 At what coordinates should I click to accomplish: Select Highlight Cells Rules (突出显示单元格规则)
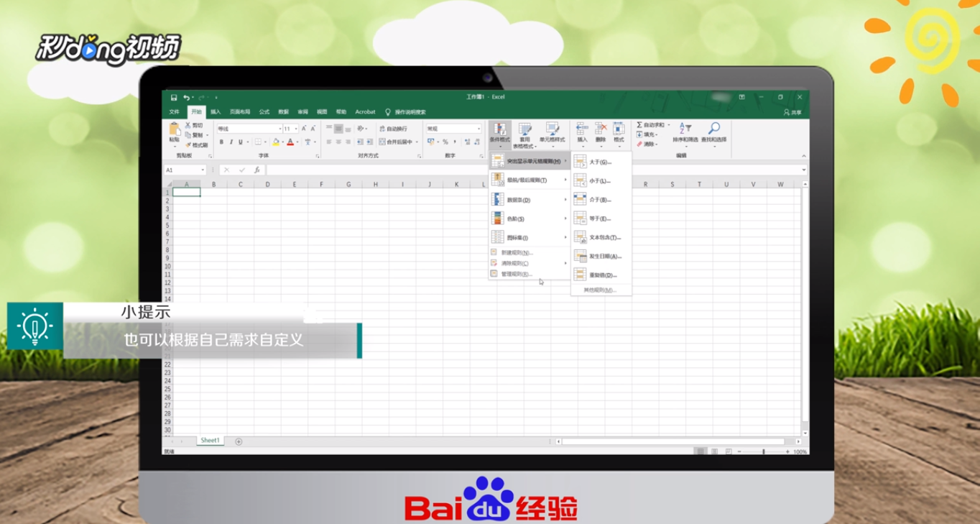[x=529, y=161]
